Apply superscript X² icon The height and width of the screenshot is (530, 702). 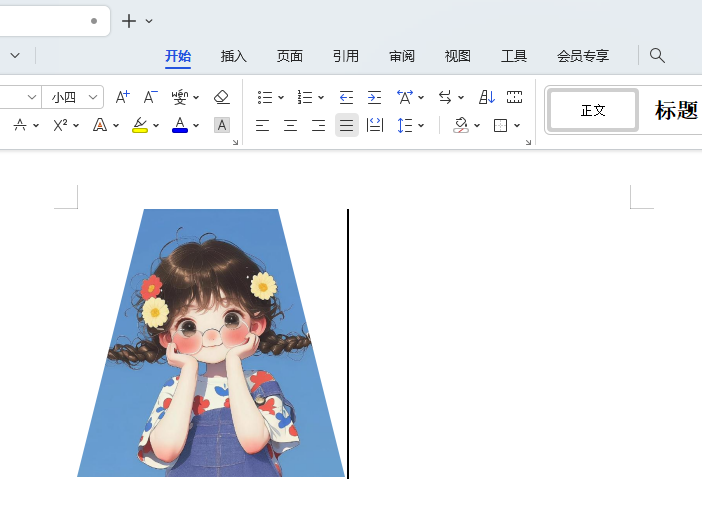60,125
